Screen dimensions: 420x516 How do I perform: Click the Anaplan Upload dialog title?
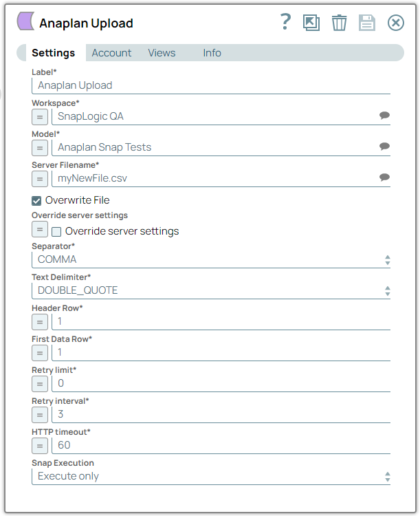(86, 23)
